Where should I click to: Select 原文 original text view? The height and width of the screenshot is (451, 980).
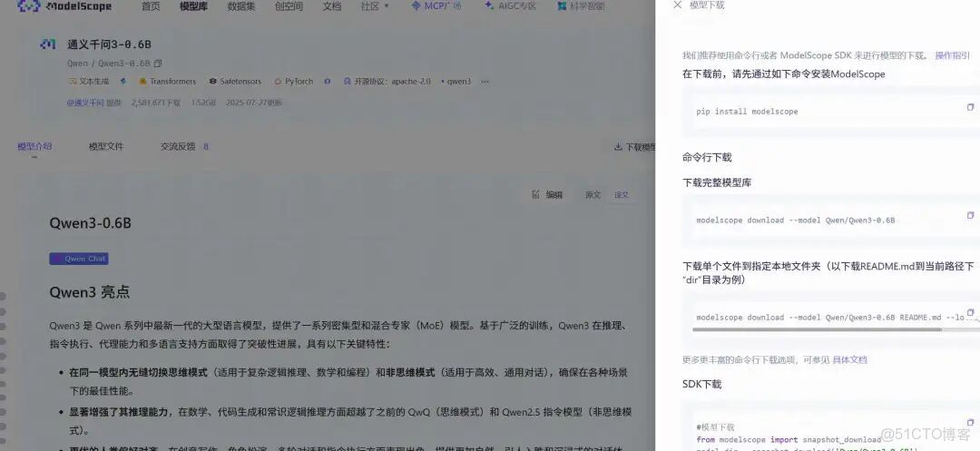click(593, 195)
